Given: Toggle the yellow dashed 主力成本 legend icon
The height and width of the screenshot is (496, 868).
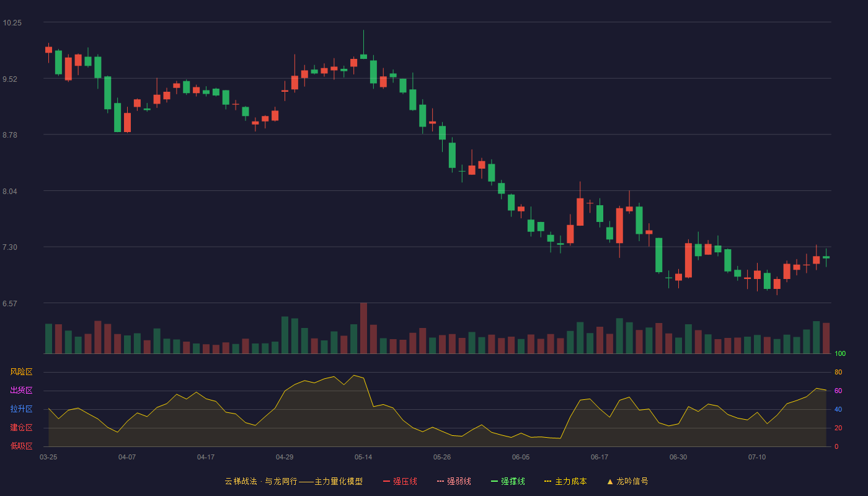Looking at the screenshot, I should click(x=548, y=481).
